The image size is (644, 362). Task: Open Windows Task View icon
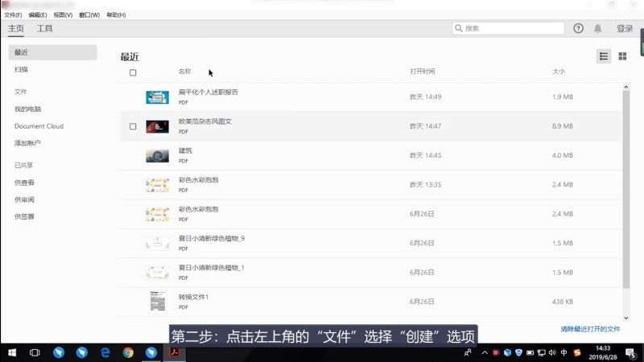pos(35,352)
